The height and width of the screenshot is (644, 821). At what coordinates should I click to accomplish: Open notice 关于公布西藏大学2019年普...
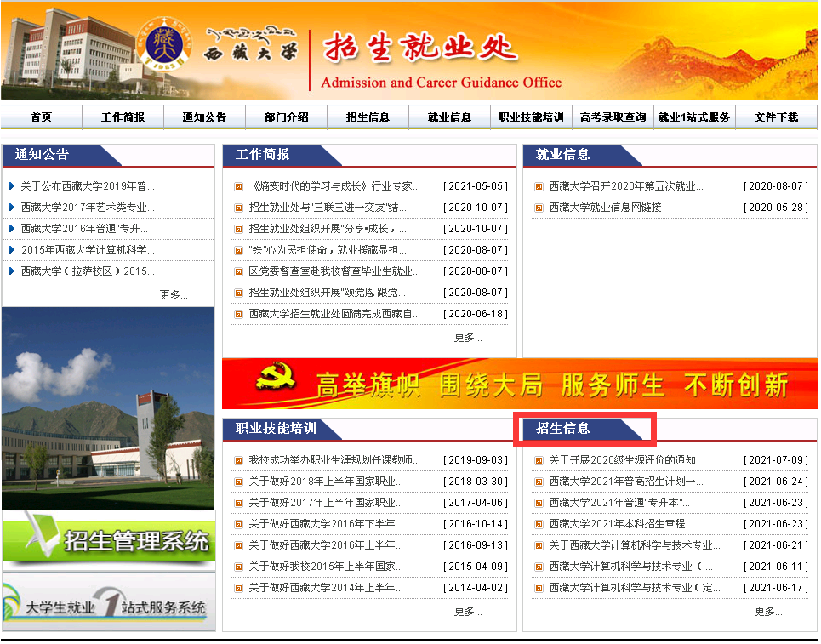tap(88, 185)
